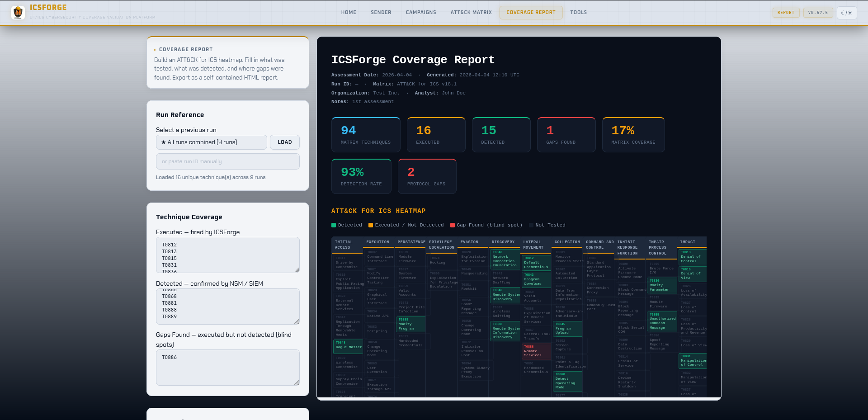Viewport: 868px width, 420px height.
Task: Click inside the Gaps Found textarea
Action: (227, 367)
